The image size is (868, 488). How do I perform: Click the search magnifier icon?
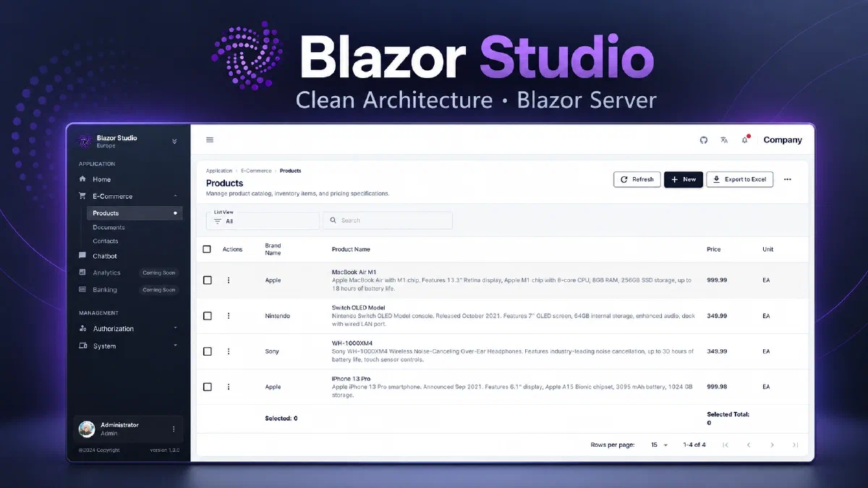coord(333,221)
